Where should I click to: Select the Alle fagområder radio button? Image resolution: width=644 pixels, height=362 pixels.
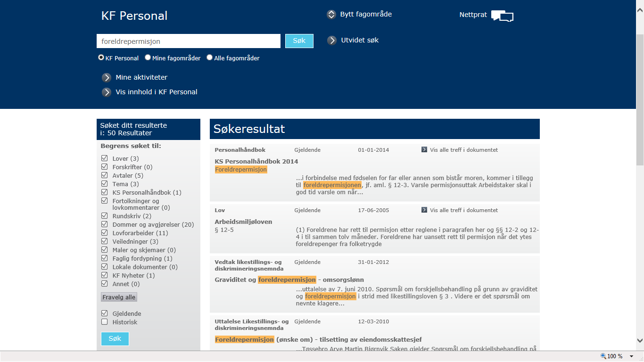(209, 58)
